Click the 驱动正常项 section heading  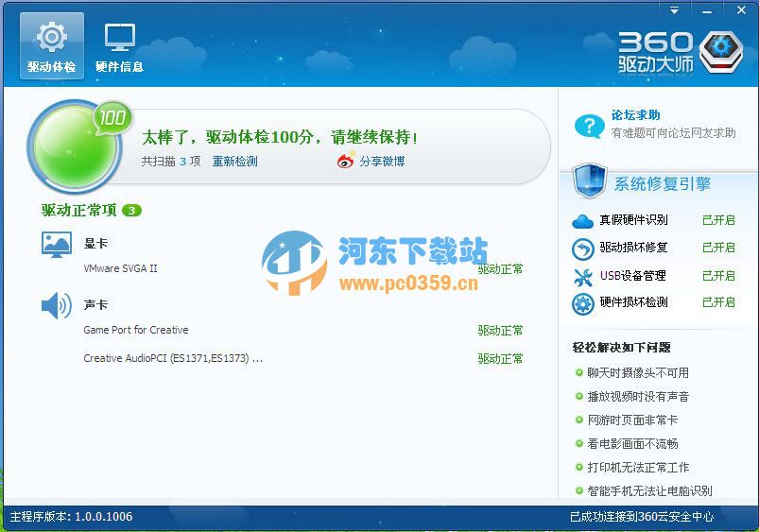(78, 210)
